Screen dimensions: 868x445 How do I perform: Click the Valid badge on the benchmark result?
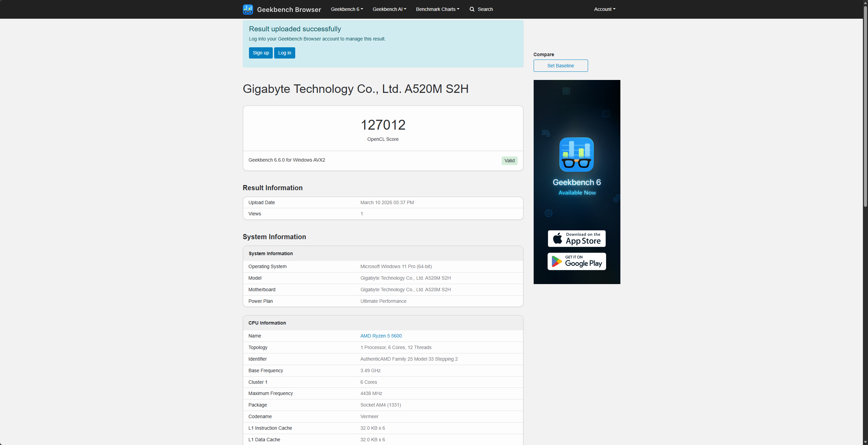click(x=509, y=160)
